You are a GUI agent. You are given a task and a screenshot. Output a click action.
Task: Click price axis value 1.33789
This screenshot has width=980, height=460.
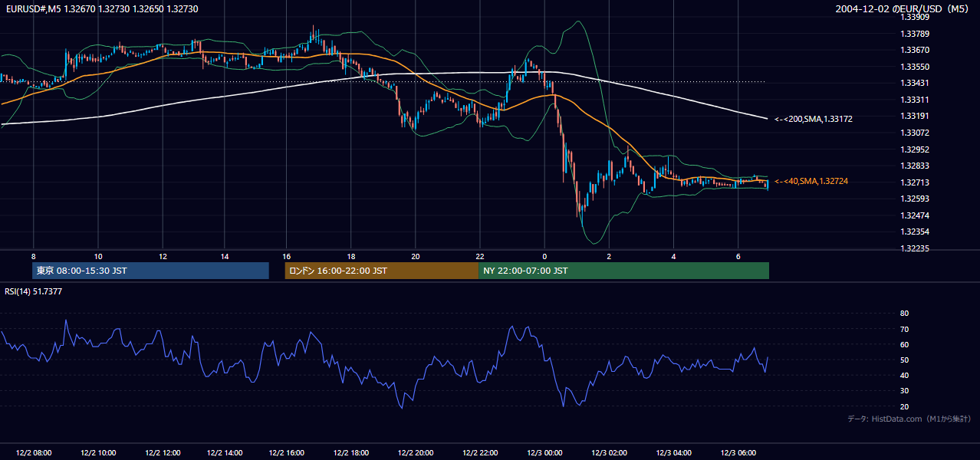[x=915, y=33]
